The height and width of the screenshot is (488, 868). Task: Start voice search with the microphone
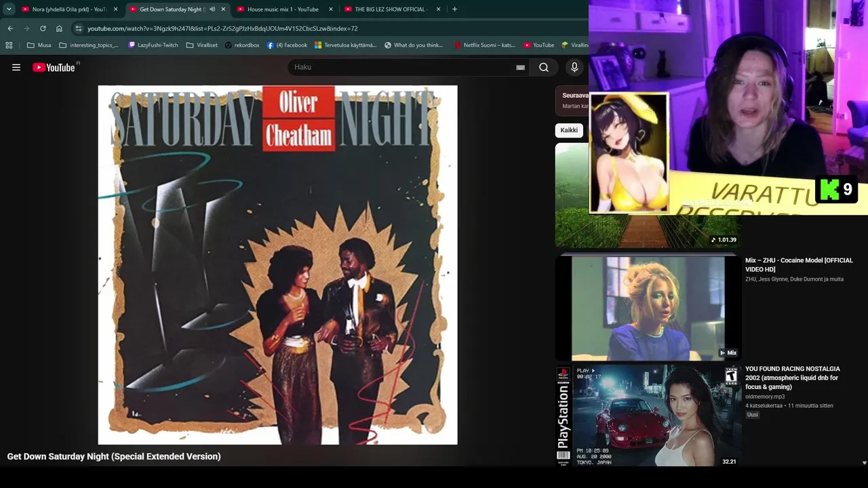(x=574, y=67)
